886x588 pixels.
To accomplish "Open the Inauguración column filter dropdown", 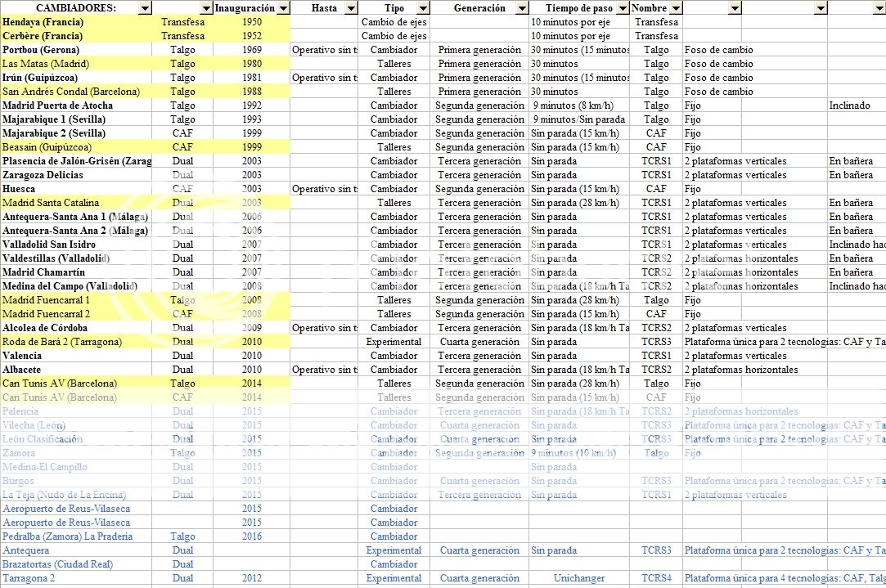I will (x=283, y=8).
